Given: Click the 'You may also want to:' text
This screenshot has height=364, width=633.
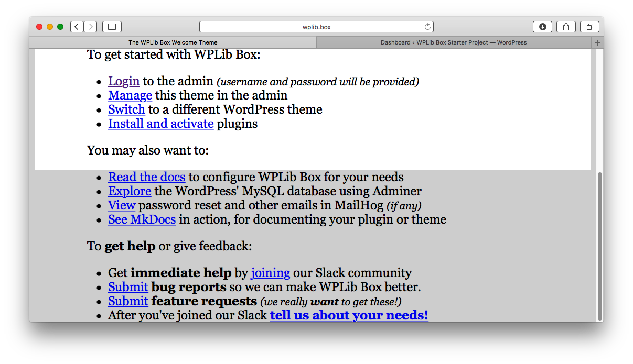Looking at the screenshot, I should click(x=148, y=150).
